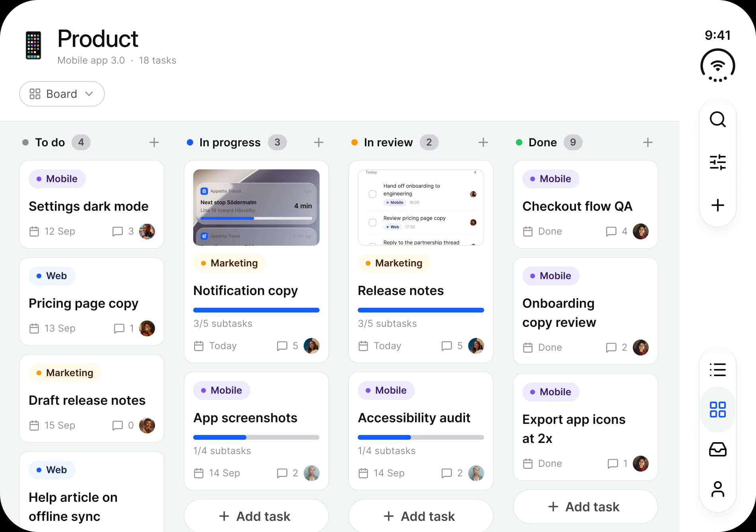This screenshot has width=756, height=532.
Task: Click Add task under Done column
Action: pyautogui.click(x=585, y=507)
